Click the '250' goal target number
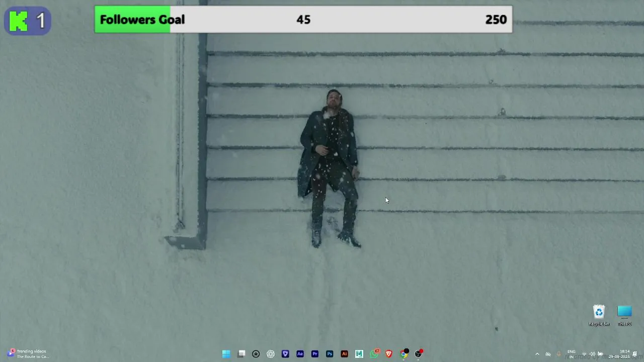644x362 pixels. (x=496, y=20)
